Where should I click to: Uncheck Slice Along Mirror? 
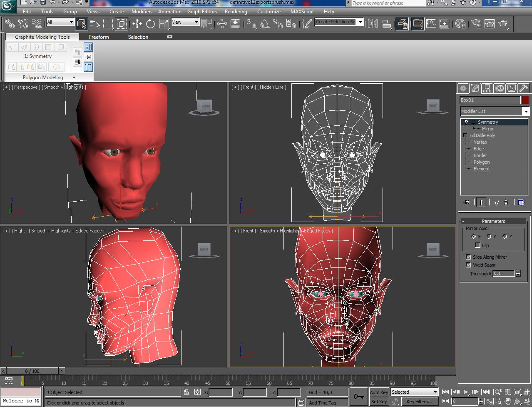tap(469, 257)
